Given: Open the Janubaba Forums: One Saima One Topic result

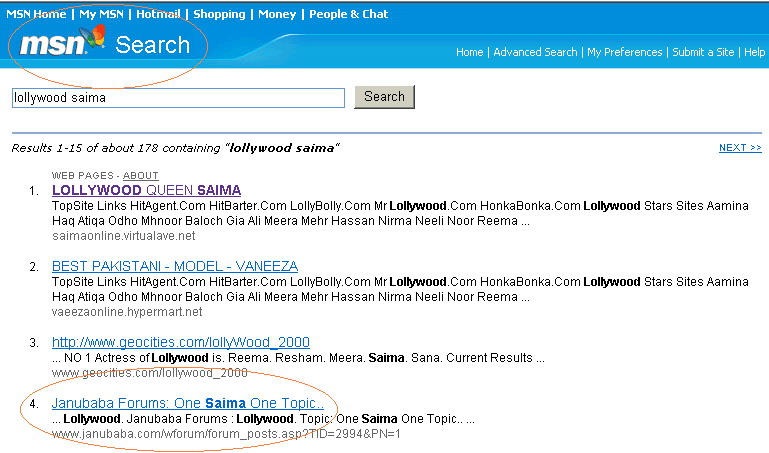Looking at the screenshot, I should [x=187, y=403].
